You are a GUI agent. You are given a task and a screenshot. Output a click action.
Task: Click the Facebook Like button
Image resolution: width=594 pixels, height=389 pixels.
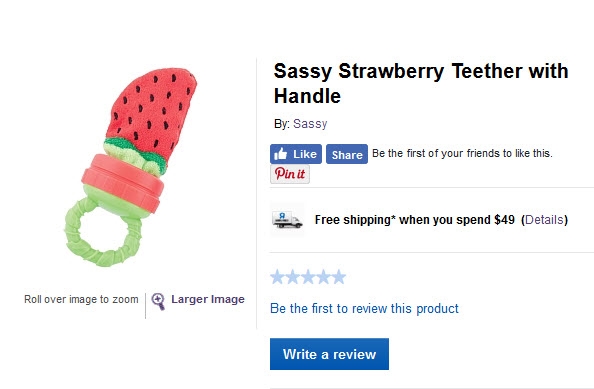tap(296, 154)
